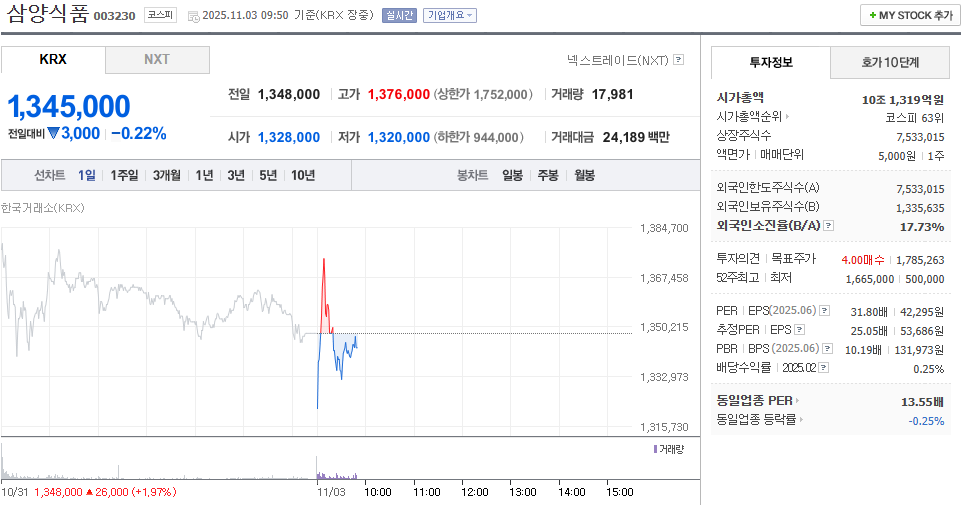The width and height of the screenshot is (965, 505).
Task: Toggle the 실시간 realtime badge
Action: click(399, 15)
